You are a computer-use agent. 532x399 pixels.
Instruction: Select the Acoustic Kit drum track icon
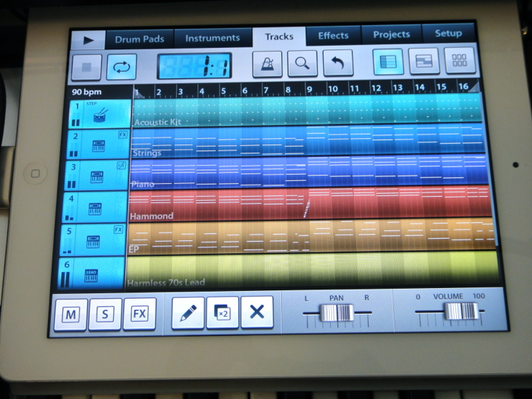(x=100, y=115)
